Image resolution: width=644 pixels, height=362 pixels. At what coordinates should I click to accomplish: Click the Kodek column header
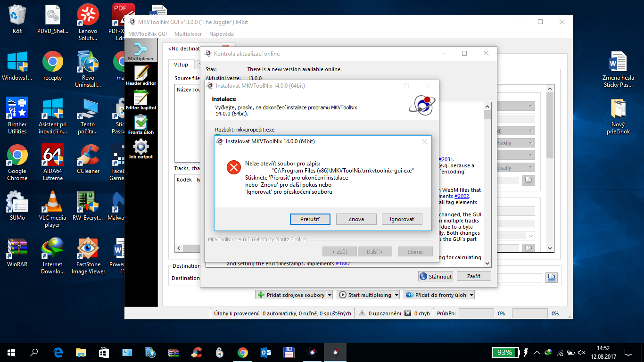point(184,180)
